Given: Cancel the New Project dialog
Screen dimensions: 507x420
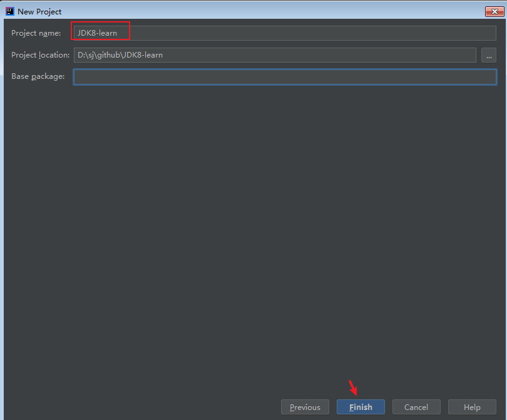Looking at the screenshot, I should pos(416,407).
